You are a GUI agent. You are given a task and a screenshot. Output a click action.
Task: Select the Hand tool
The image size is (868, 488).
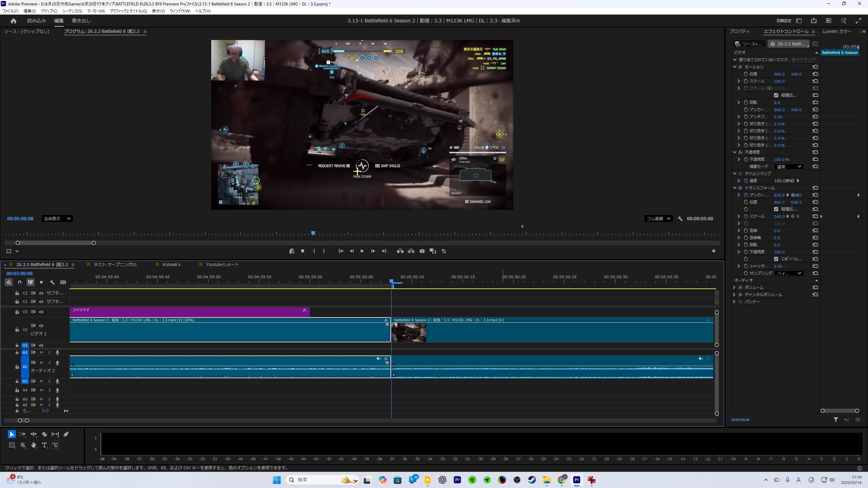[x=34, y=445]
